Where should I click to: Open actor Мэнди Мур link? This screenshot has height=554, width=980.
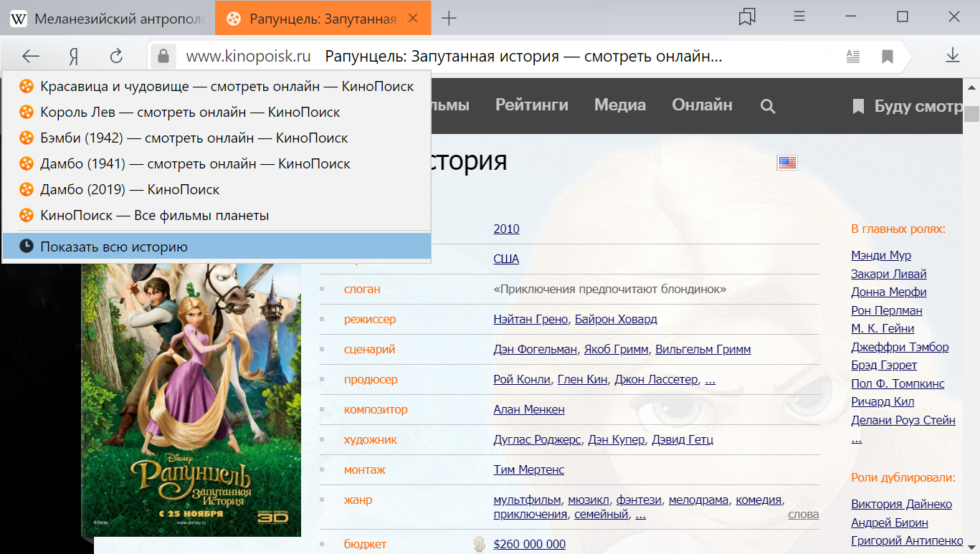click(881, 255)
